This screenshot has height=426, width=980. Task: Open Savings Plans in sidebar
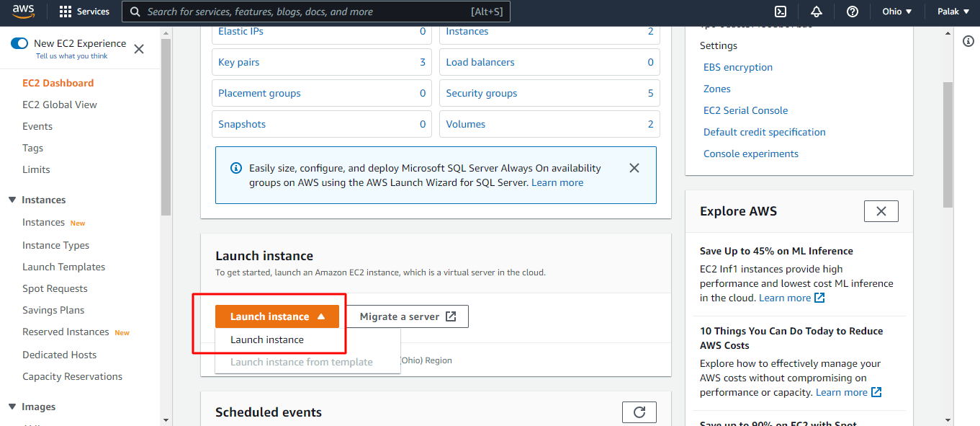[53, 310]
